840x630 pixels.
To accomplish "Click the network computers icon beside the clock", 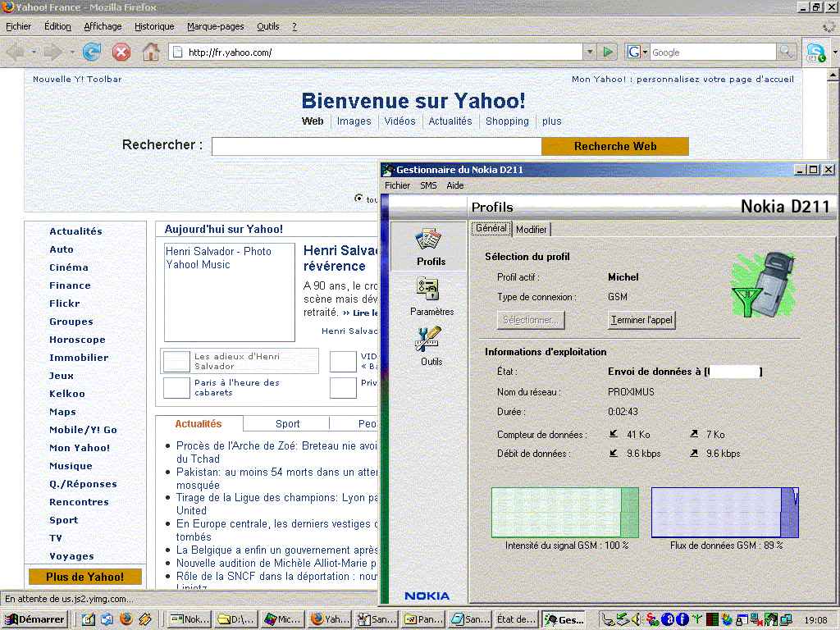I will pos(785,619).
